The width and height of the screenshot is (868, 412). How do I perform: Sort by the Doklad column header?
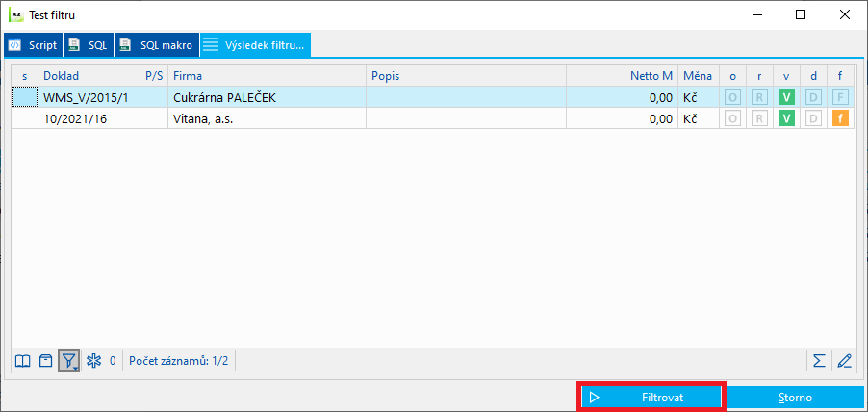tap(89, 76)
